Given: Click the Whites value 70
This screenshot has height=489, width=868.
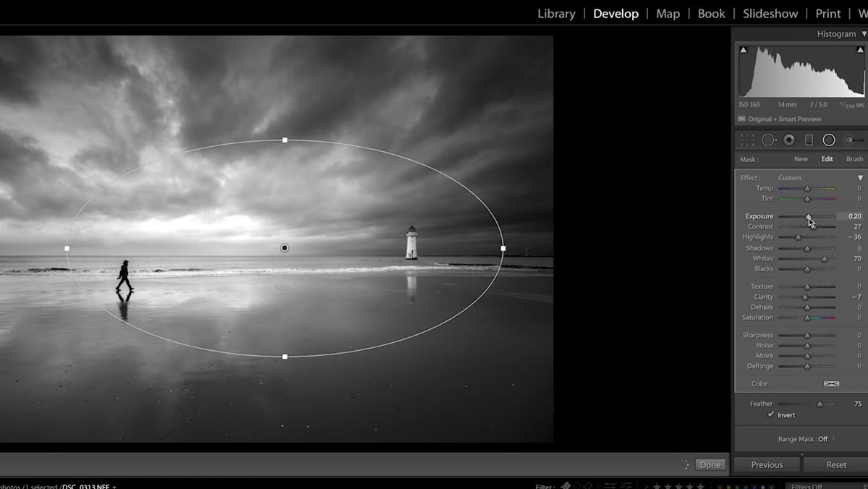Looking at the screenshot, I should coord(857,258).
